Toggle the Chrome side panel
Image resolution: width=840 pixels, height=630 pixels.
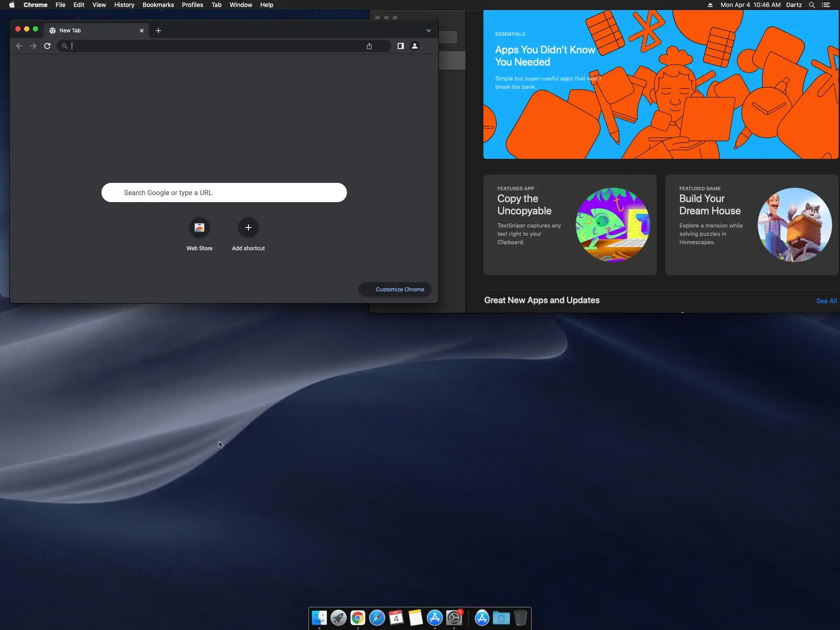coord(400,46)
